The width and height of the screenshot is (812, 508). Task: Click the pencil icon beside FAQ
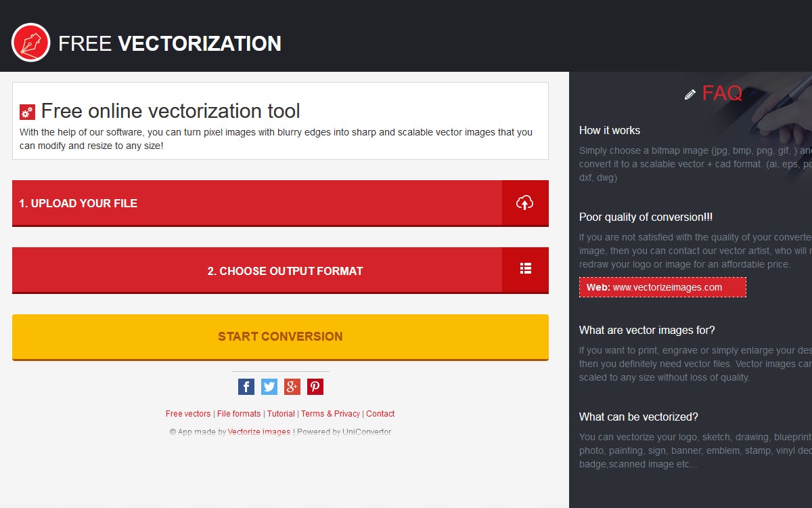691,94
